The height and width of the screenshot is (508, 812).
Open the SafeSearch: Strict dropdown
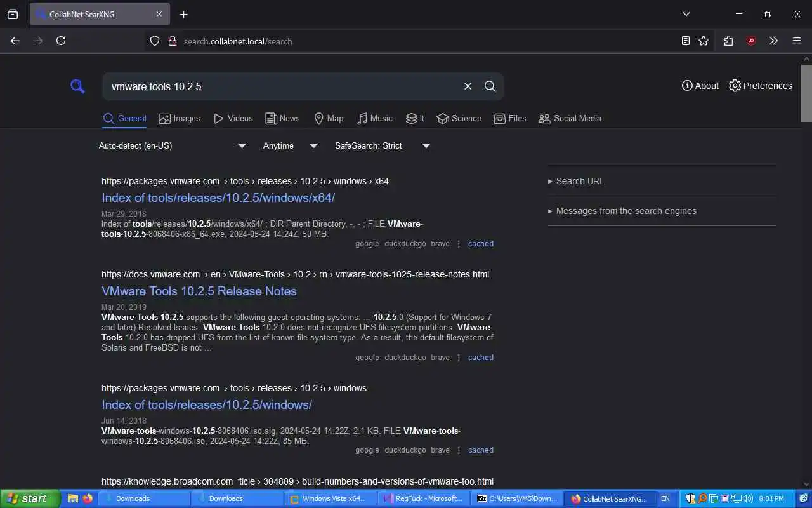[x=383, y=145]
